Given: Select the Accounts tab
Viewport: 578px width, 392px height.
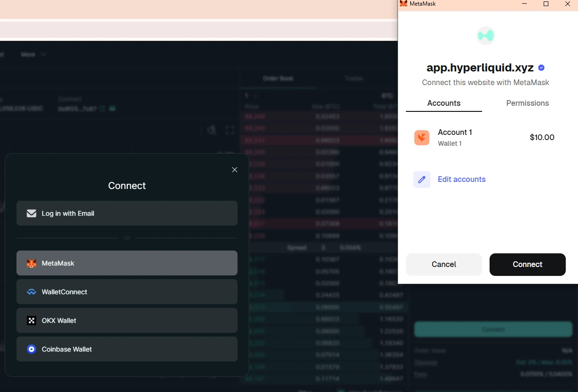Looking at the screenshot, I should pyautogui.click(x=443, y=103).
